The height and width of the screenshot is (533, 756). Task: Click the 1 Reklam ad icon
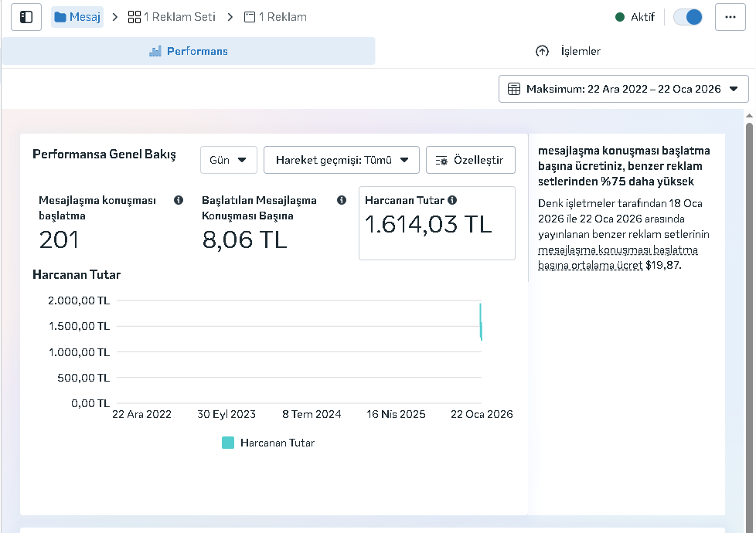point(250,17)
